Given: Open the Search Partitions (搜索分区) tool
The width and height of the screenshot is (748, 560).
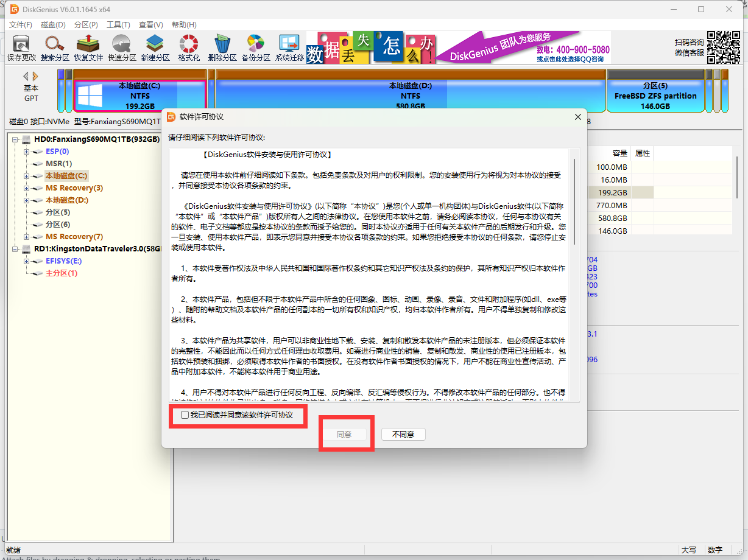Looking at the screenshot, I should point(55,48).
